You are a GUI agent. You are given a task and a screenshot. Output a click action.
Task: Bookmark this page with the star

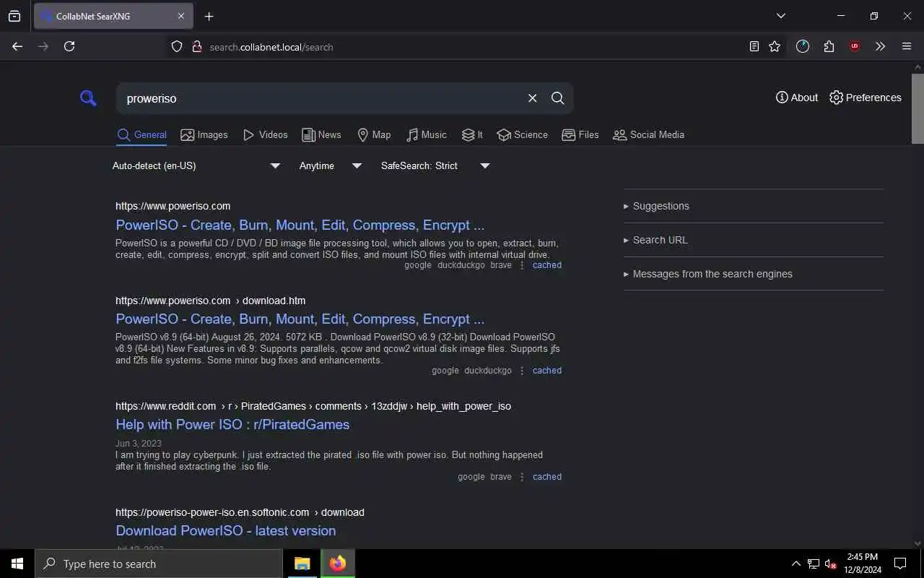click(775, 46)
